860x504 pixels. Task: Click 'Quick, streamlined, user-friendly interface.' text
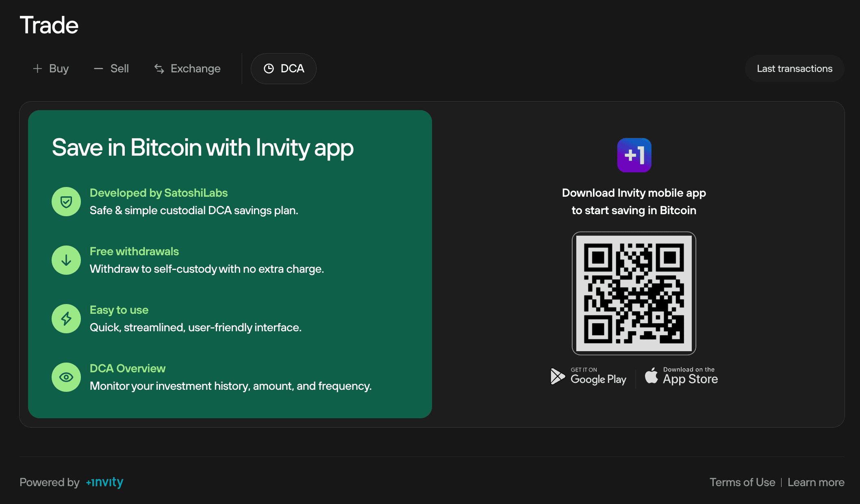point(195,328)
